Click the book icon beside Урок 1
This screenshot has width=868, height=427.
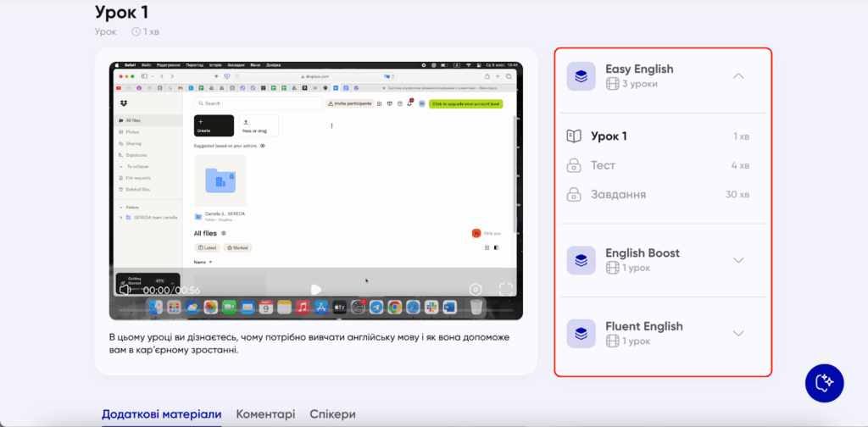click(574, 136)
